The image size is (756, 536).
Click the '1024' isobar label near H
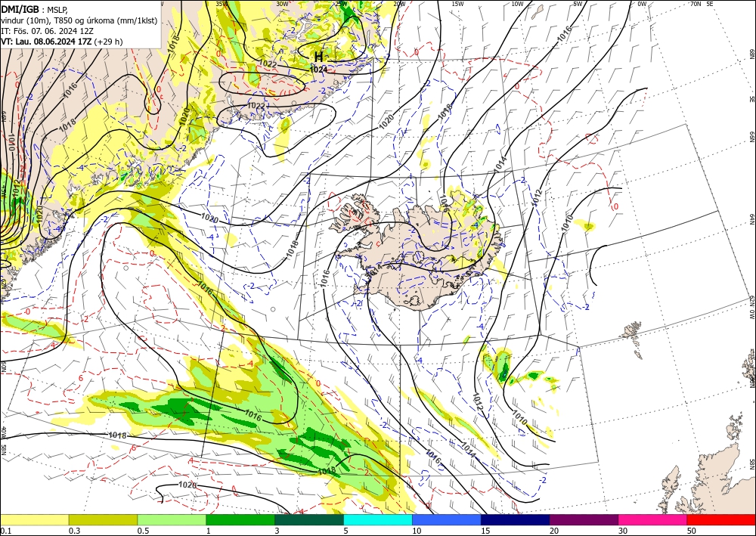point(319,70)
